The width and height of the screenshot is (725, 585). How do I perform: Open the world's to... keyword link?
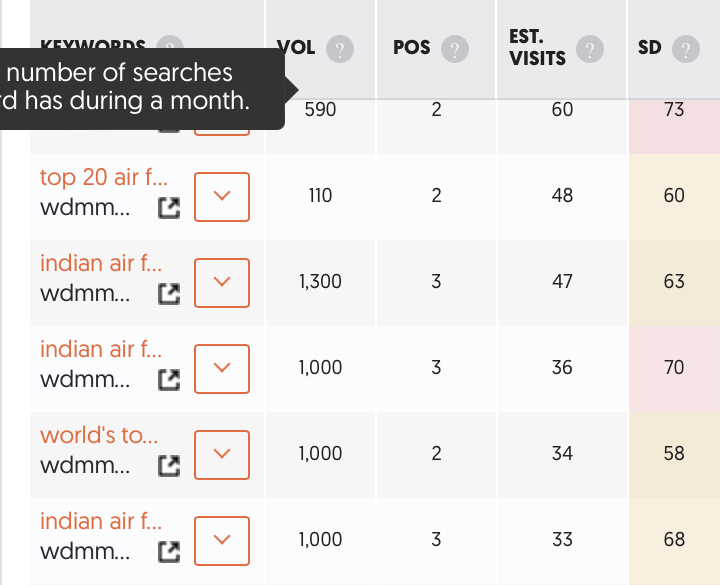[x=99, y=436]
